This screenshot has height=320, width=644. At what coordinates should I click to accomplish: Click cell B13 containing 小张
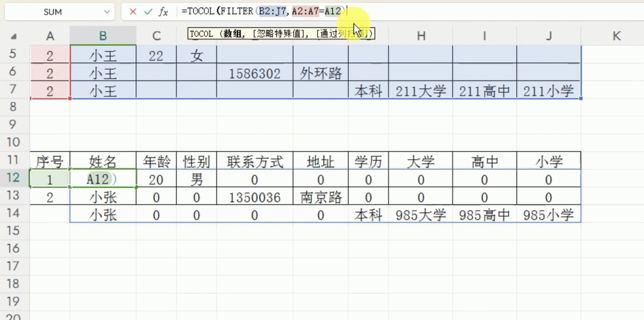[x=103, y=196]
